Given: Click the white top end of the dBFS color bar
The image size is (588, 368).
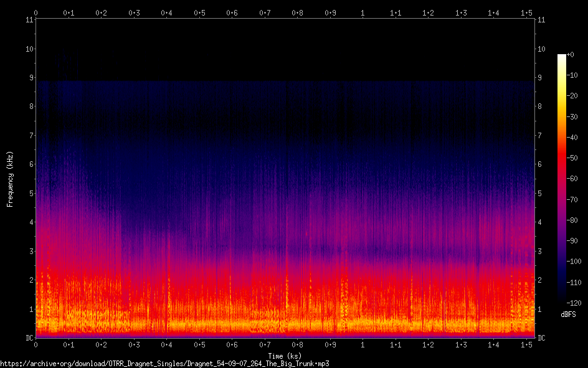Looking at the screenshot, I should coord(562,57).
